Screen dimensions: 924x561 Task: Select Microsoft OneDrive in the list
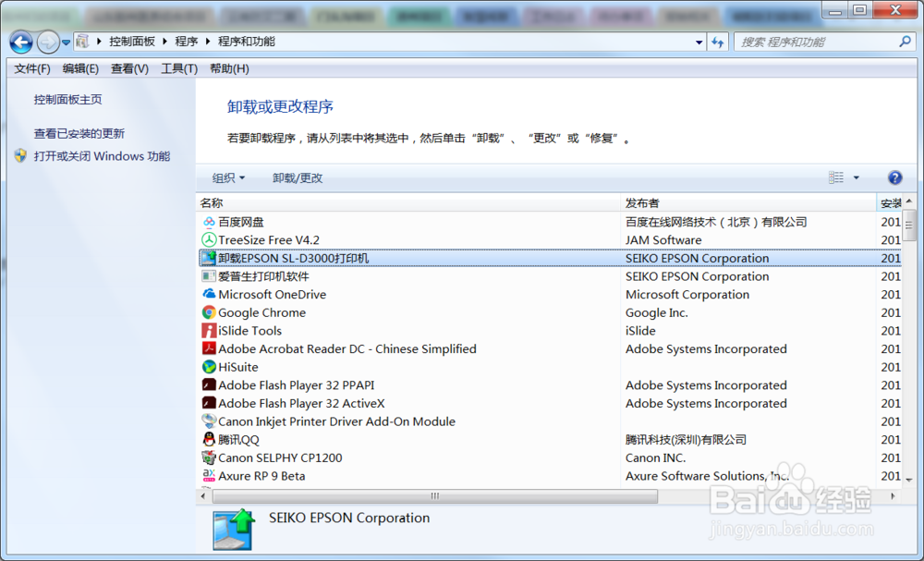pos(273,295)
